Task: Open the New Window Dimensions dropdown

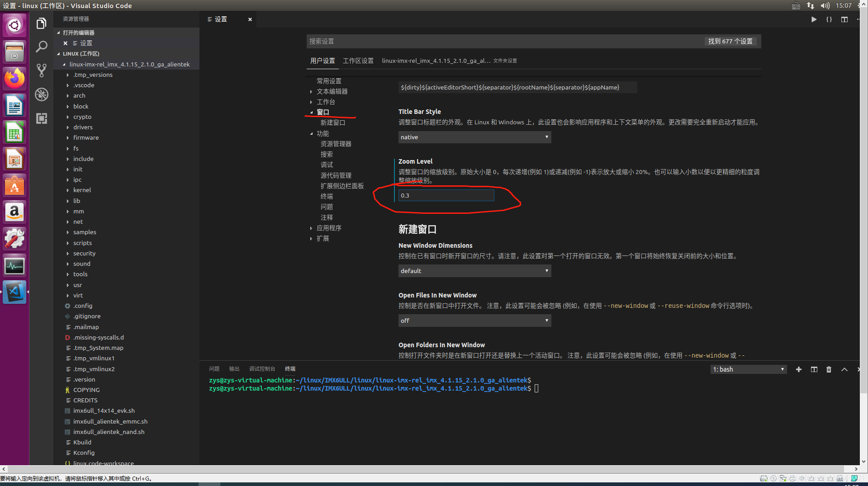Action: [x=474, y=271]
